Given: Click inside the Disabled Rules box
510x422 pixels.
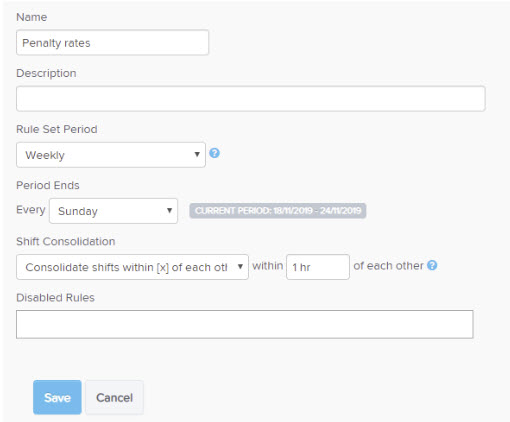Looking at the screenshot, I should pyautogui.click(x=245, y=324).
